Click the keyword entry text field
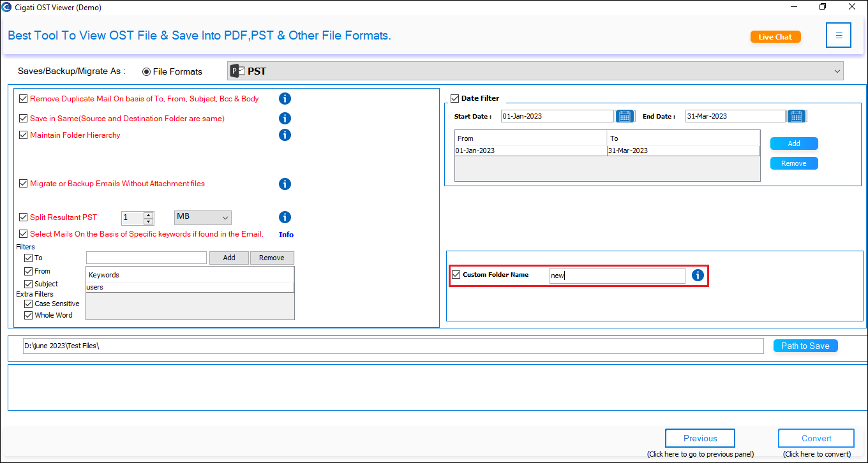Viewport: 868px width, 463px height. click(x=146, y=258)
